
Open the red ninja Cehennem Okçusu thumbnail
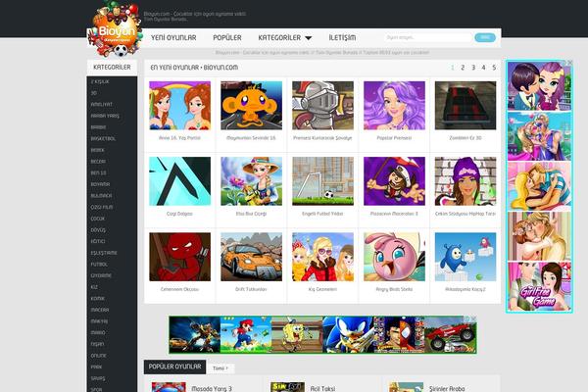pyautogui.click(x=179, y=257)
